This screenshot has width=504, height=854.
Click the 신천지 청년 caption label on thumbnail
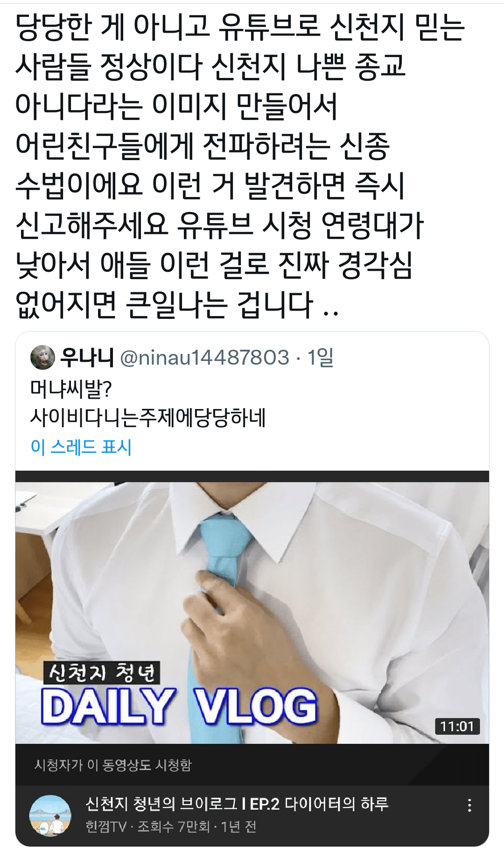(x=102, y=673)
